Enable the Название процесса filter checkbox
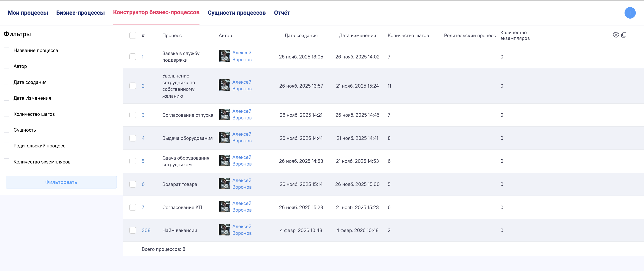 [x=7, y=50]
